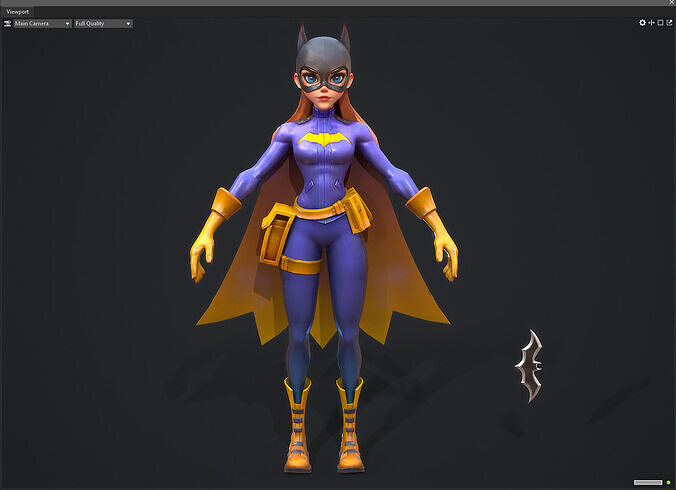676x490 pixels.
Task: Click the split viewport icon
Action: 651,23
